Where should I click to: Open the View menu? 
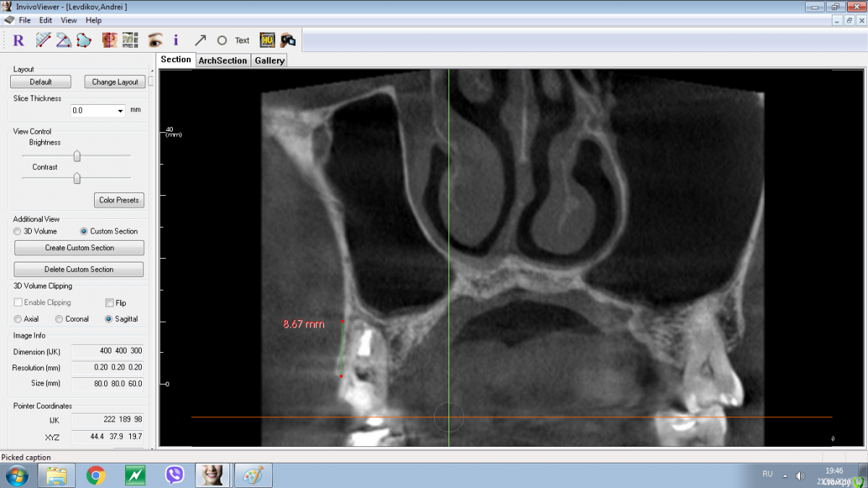pos(69,20)
